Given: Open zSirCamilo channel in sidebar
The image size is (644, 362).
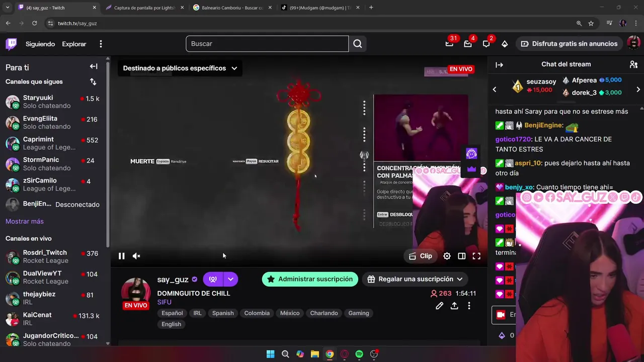Looking at the screenshot, I should 52,184.
